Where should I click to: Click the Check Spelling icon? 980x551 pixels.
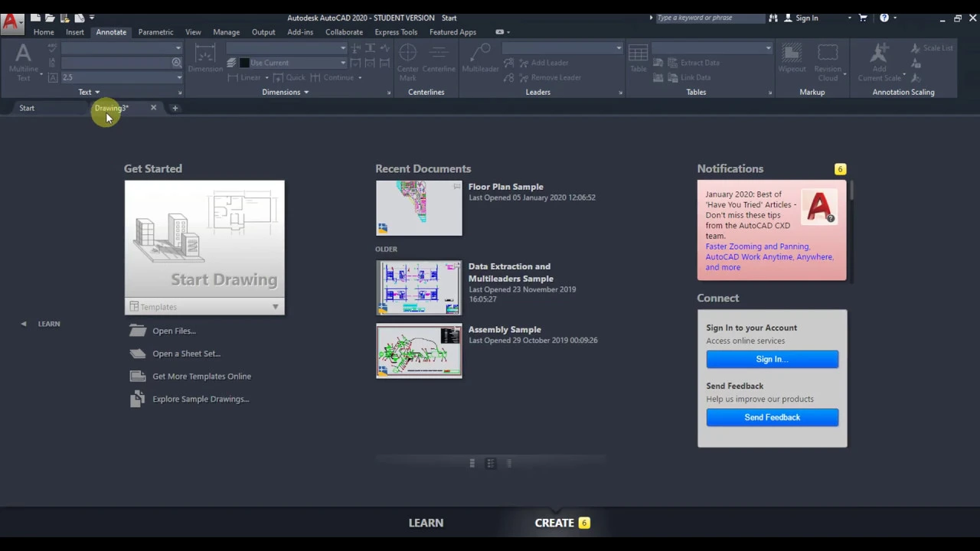[x=52, y=48]
